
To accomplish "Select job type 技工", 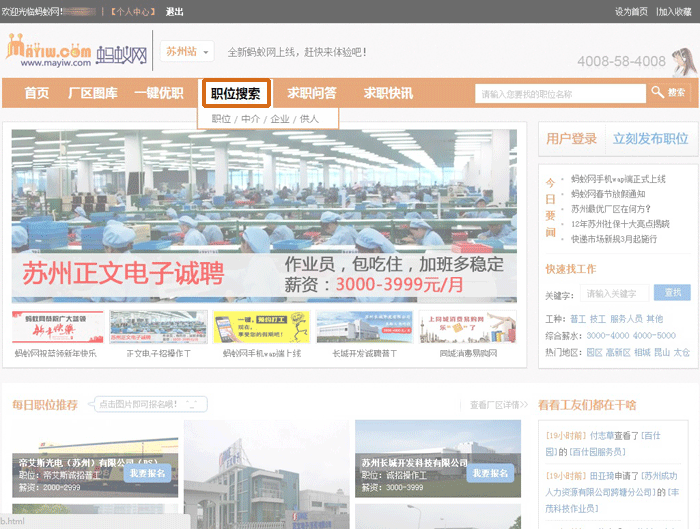I will pyautogui.click(x=598, y=319).
